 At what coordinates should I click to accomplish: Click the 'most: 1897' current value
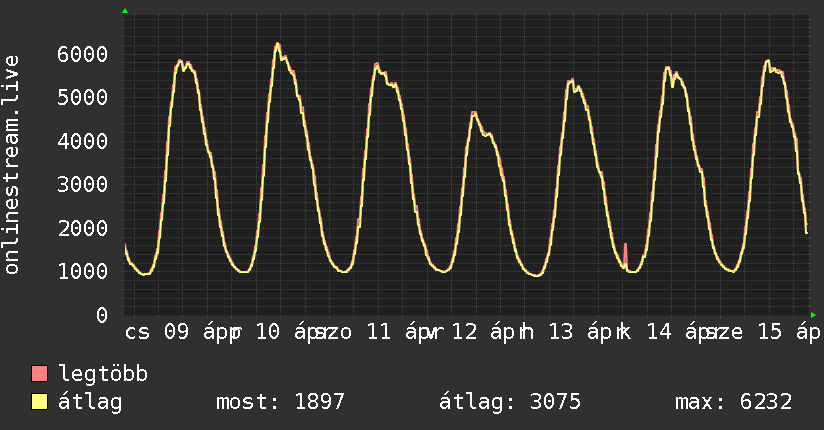coord(280,403)
